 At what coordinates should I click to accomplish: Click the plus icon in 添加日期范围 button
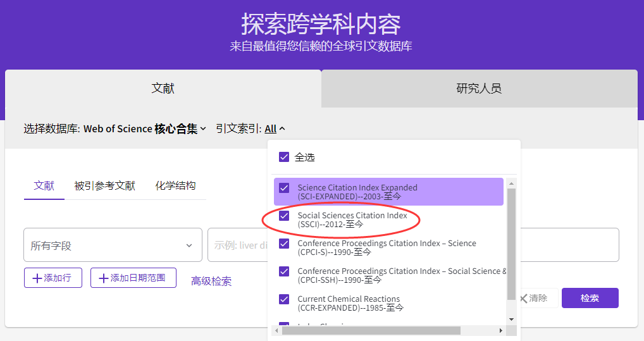tap(104, 278)
